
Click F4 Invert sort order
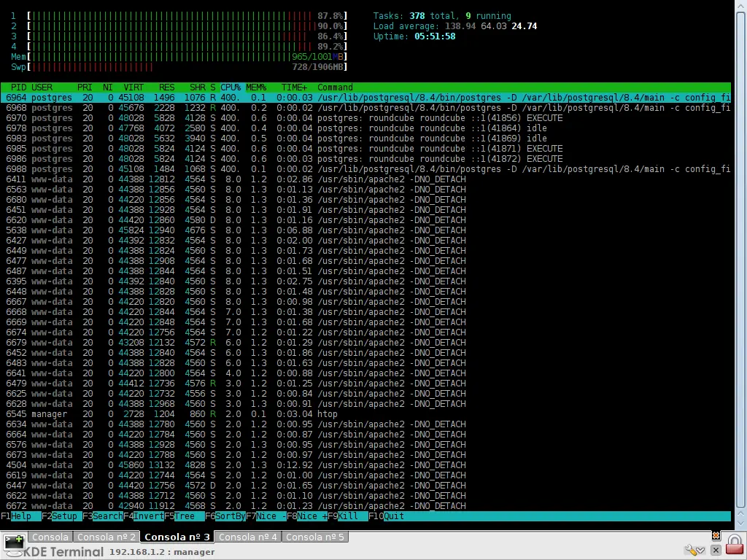tap(144, 516)
